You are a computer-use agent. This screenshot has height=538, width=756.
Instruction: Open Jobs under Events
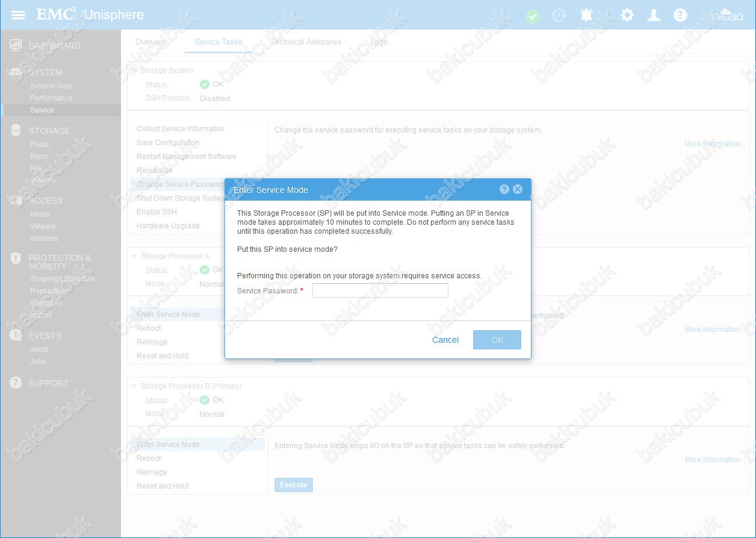tap(38, 361)
